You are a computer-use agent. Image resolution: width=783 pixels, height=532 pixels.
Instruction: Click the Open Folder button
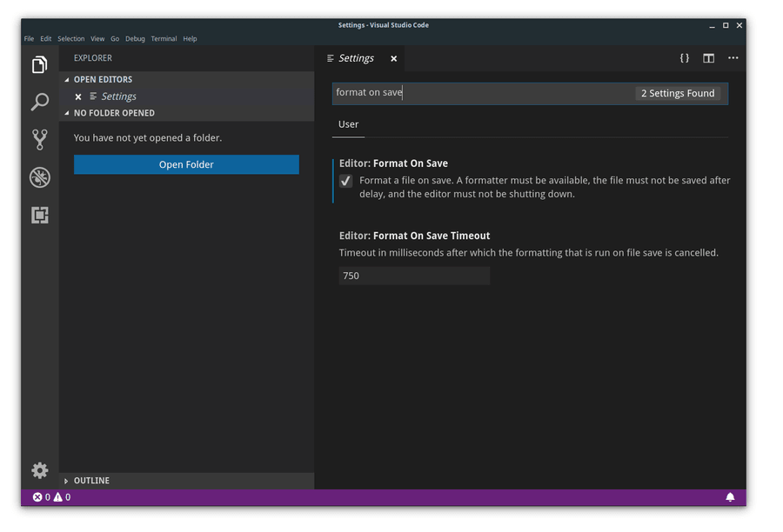tap(185, 164)
